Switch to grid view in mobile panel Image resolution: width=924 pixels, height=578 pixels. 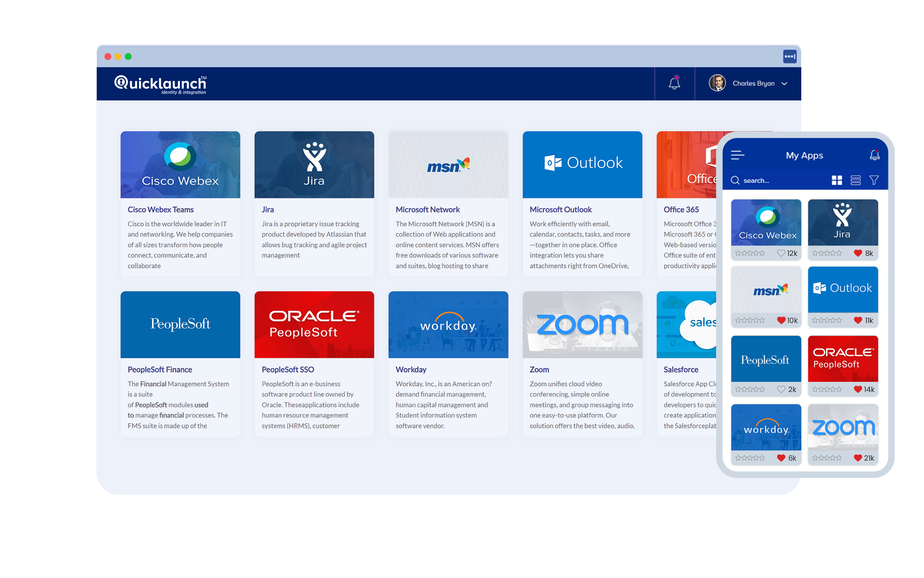pyautogui.click(x=837, y=180)
